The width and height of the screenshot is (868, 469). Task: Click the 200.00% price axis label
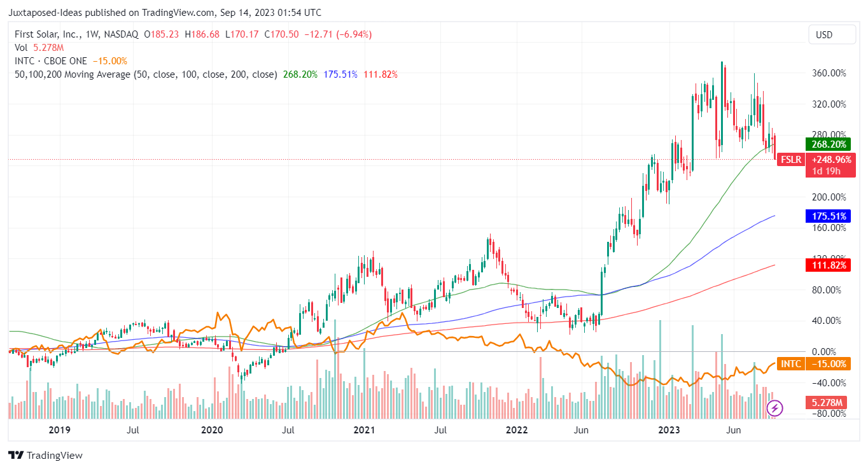tap(829, 197)
